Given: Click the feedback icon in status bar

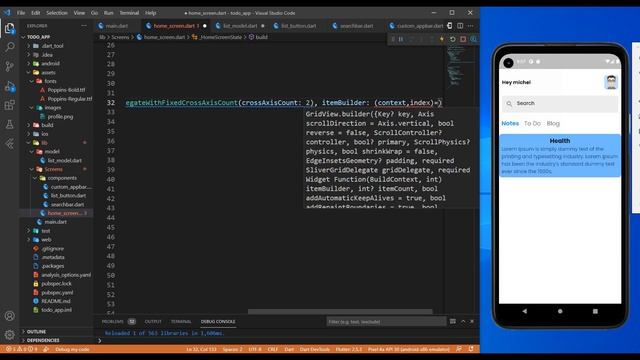Looking at the screenshot, I should coord(459,349).
